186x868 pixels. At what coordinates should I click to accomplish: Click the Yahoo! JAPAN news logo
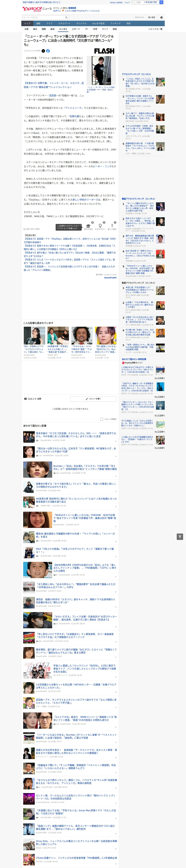point(37,9)
